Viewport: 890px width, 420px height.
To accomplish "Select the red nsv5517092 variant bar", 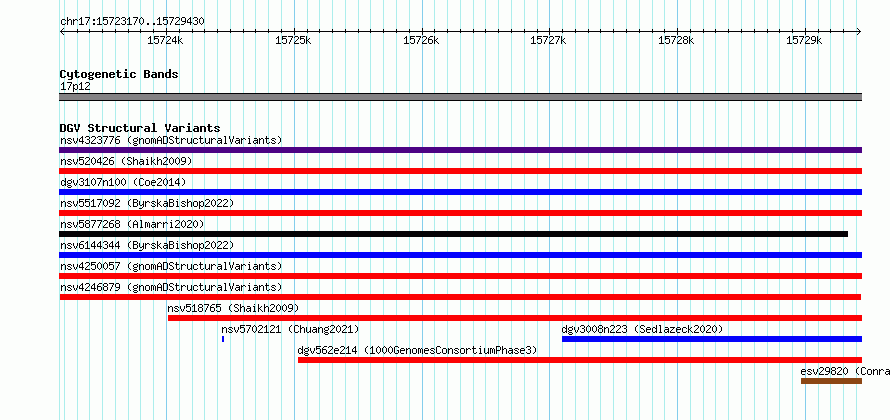I will click(x=460, y=213).
